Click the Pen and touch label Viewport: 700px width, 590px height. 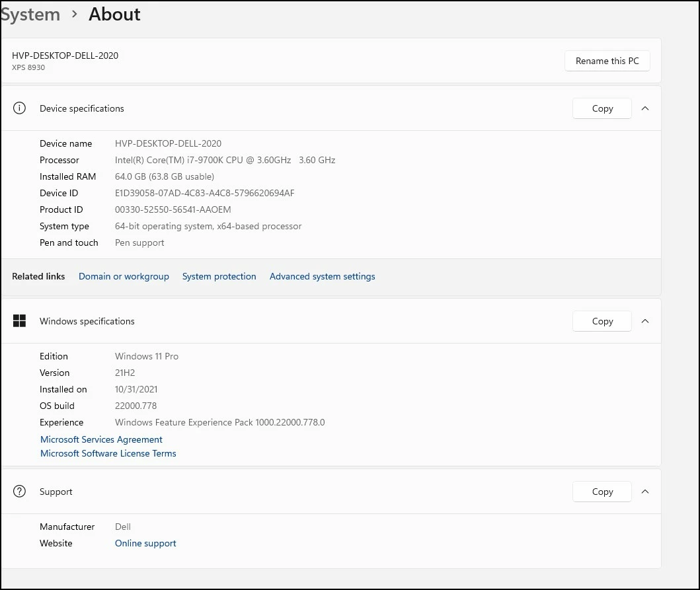tap(69, 242)
